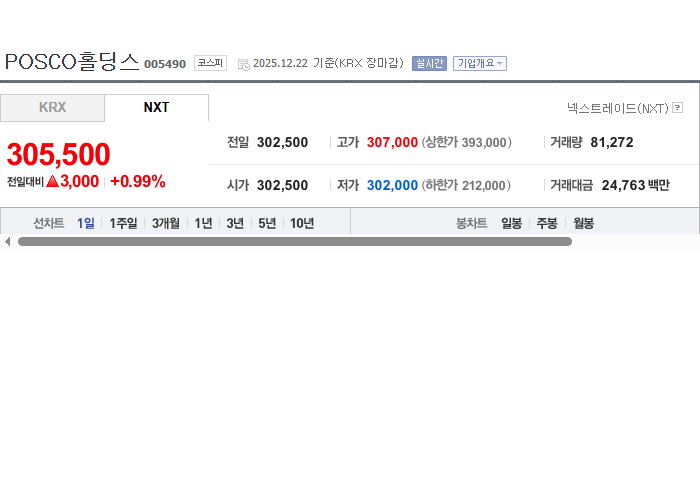
Task: Click the 2025.12.22 date text
Action: click(x=280, y=63)
